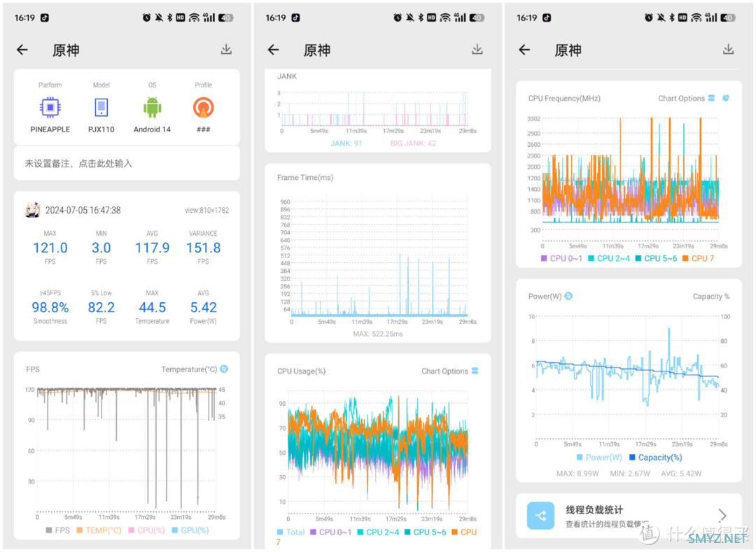756x552 pixels.
Task: Select the MAX Temperature value 44.5
Action: click(153, 307)
